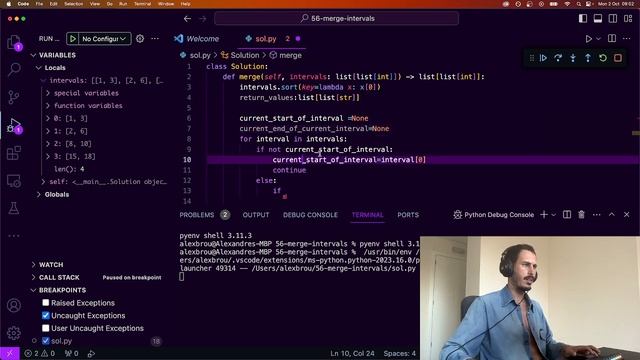Expand special variables node
Viewport: 640px width, 360px height.
(48, 93)
